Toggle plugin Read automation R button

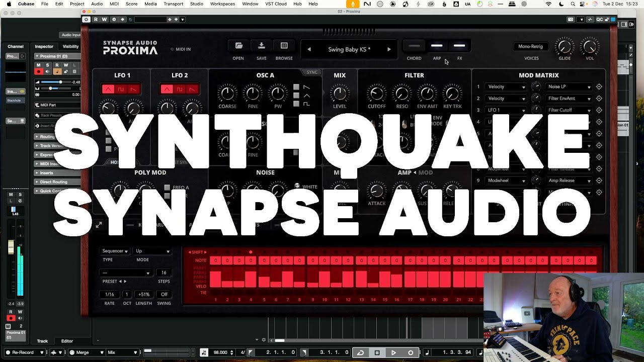pos(96,20)
